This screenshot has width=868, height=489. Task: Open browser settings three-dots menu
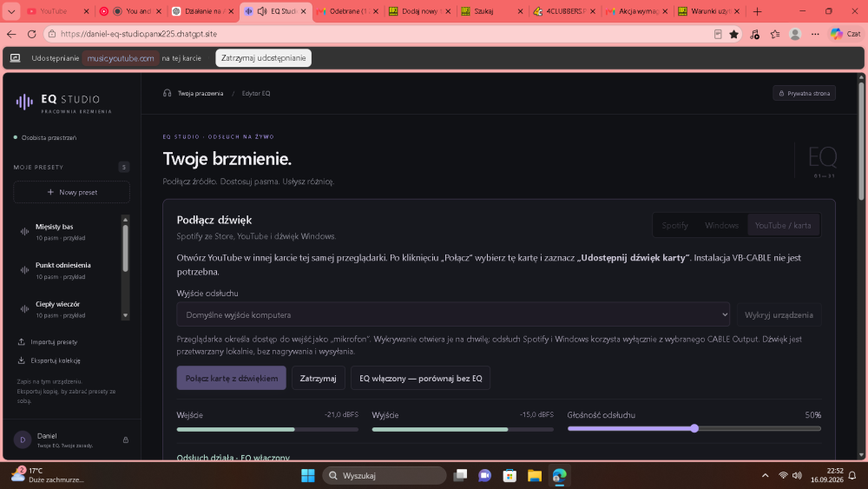coord(815,34)
